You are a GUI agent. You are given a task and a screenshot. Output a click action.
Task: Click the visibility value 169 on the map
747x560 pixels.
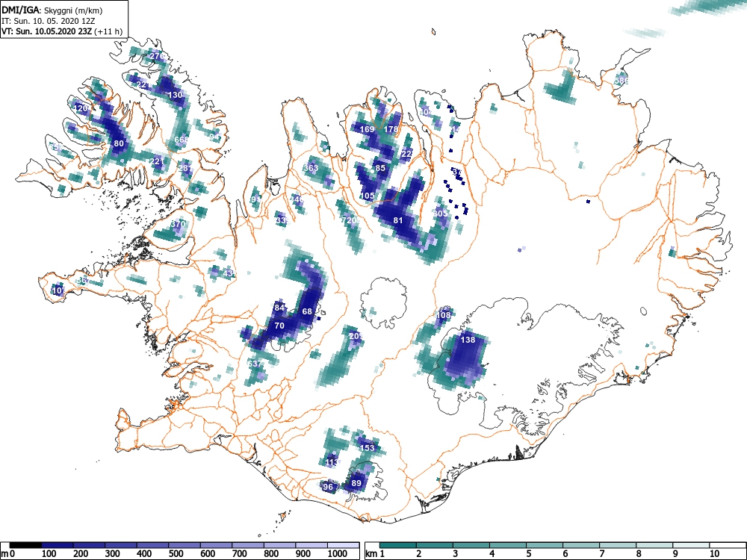[x=367, y=129]
